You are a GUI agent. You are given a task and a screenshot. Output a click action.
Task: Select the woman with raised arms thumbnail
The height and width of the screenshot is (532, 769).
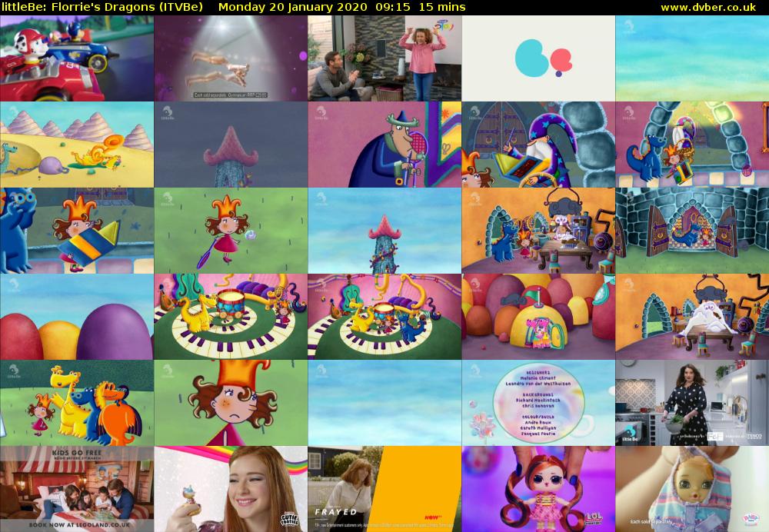click(384, 58)
